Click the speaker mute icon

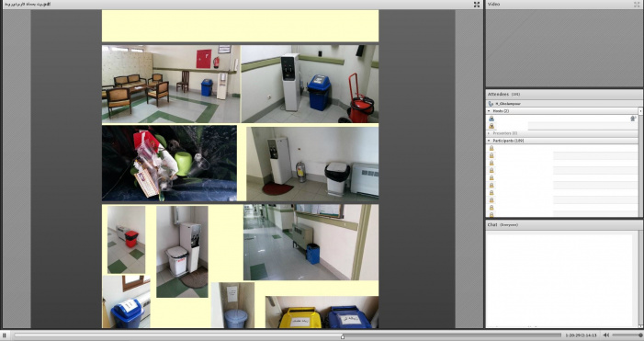(x=606, y=335)
